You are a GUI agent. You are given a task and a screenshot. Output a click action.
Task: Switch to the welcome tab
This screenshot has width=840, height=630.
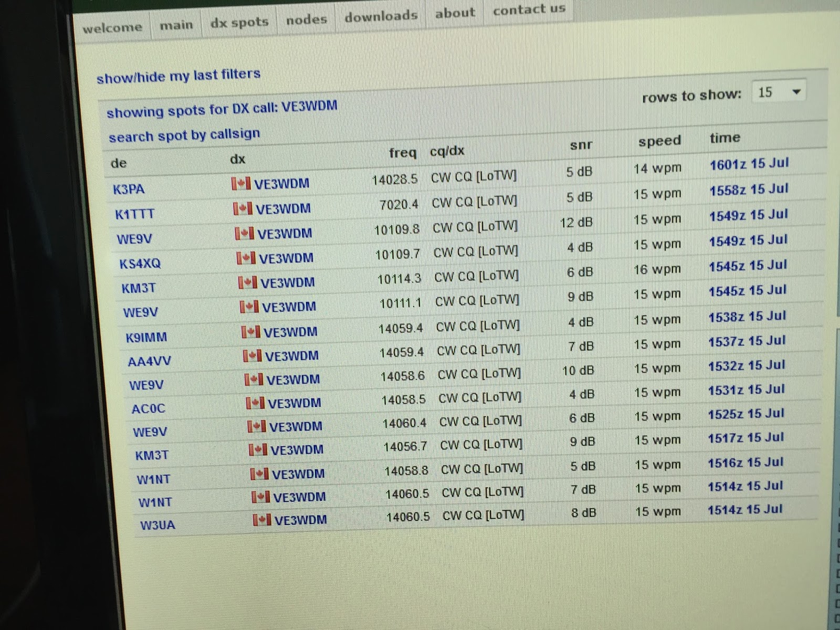click(112, 27)
